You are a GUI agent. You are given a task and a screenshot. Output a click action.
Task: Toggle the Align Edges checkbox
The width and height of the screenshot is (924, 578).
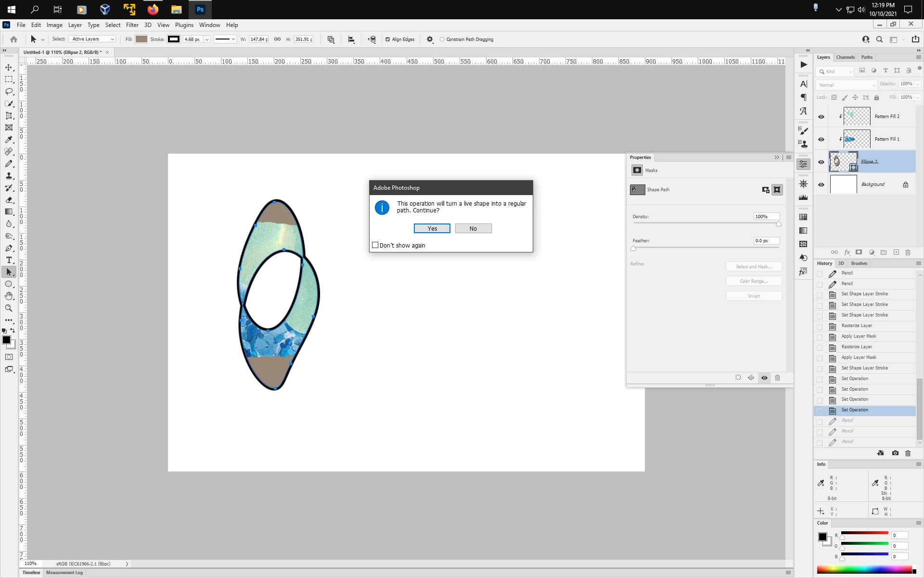tap(387, 39)
